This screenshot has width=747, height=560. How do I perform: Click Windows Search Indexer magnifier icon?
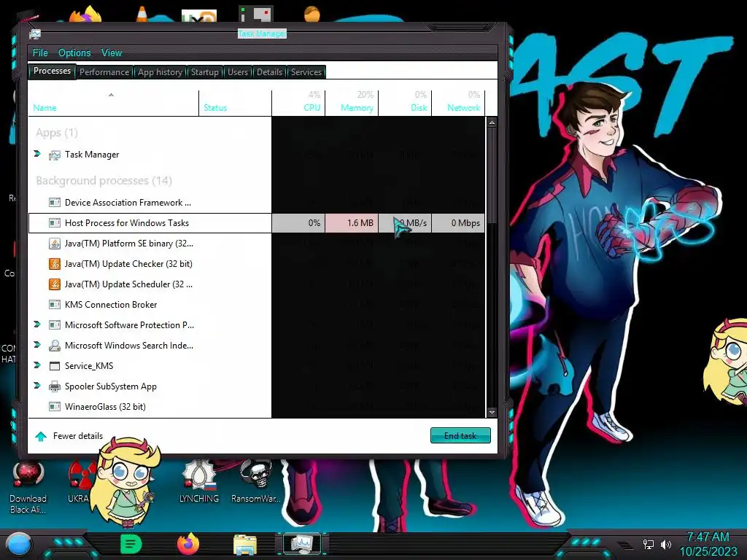(55, 346)
